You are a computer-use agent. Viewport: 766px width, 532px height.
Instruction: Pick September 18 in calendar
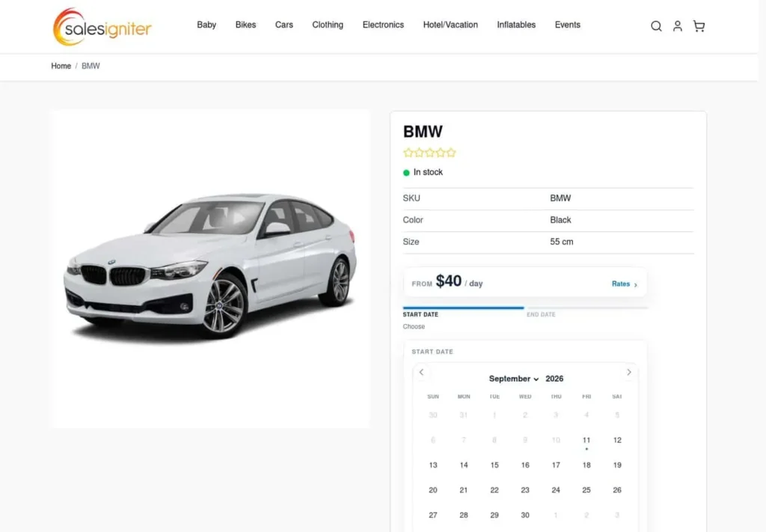586,465
